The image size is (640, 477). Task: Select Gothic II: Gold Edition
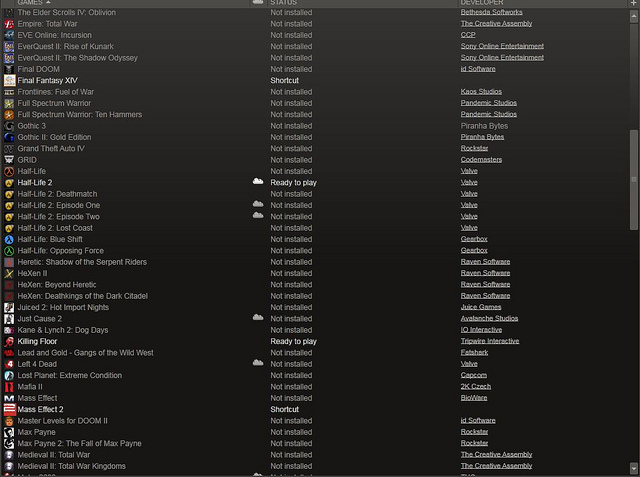[x=314, y=138]
